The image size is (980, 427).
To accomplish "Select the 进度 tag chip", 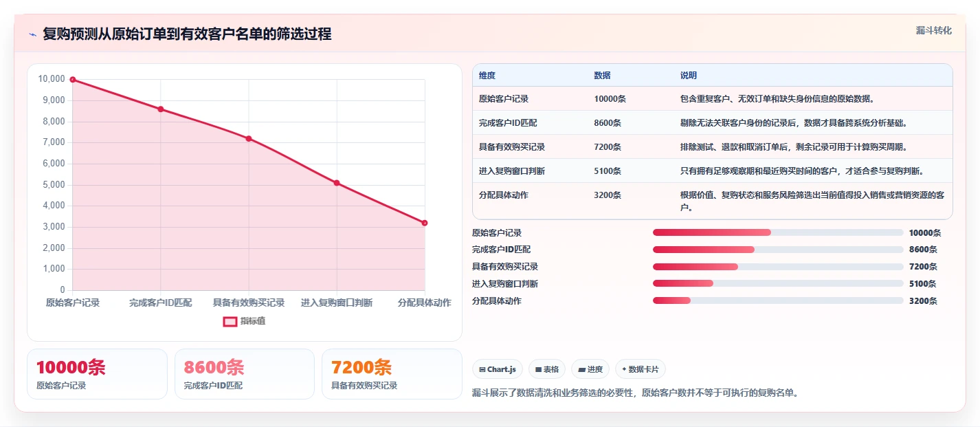I will point(590,369).
